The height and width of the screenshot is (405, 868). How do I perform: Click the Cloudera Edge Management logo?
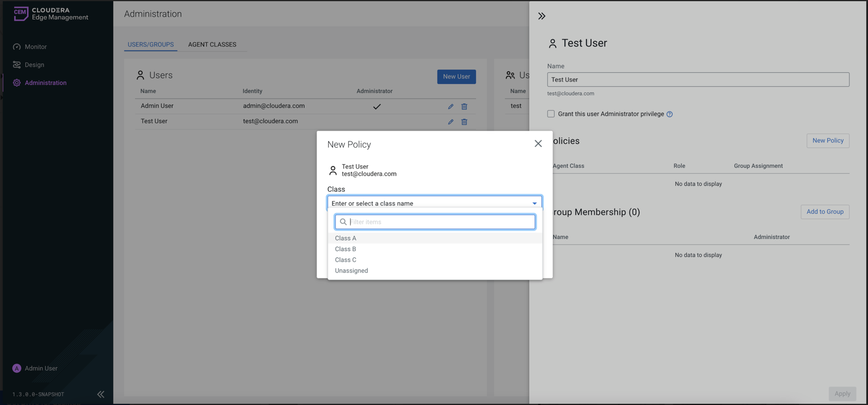click(x=51, y=14)
